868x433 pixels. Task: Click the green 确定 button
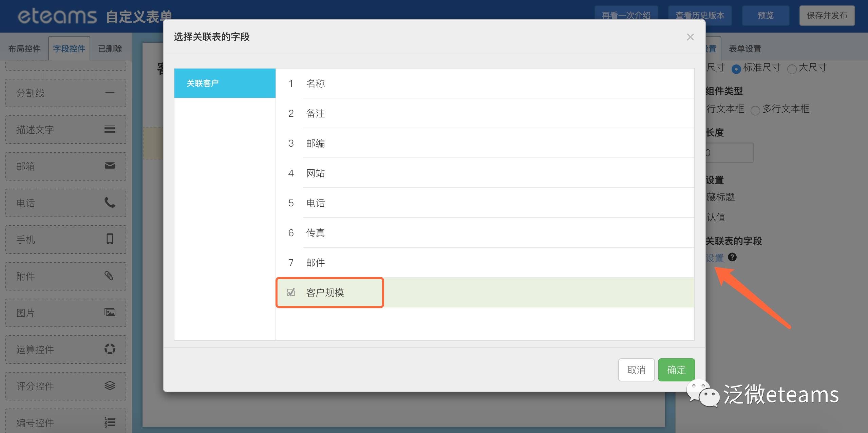pyautogui.click(x=676, y=370)
